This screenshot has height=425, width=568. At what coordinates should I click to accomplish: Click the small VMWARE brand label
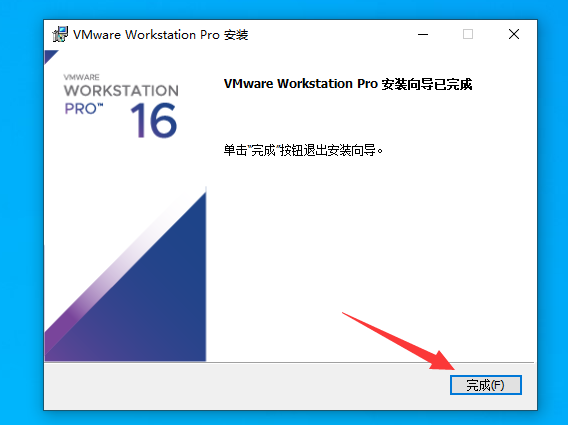pyautogui.click(x=82, y=77)
